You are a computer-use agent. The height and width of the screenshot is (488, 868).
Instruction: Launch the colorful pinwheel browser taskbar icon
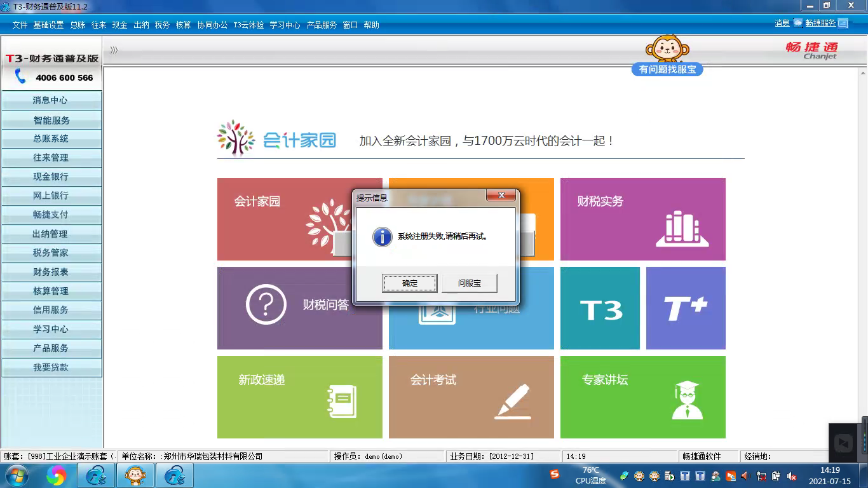point(56,475)
